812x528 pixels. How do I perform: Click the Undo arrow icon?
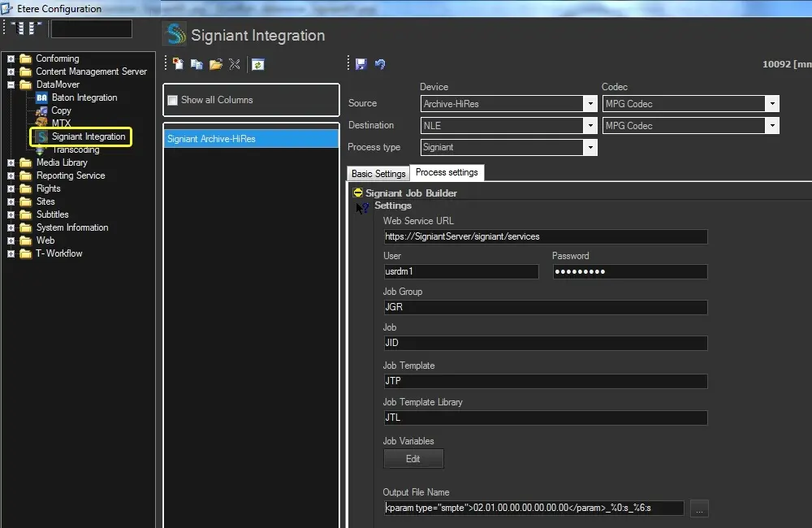[379, 64]
